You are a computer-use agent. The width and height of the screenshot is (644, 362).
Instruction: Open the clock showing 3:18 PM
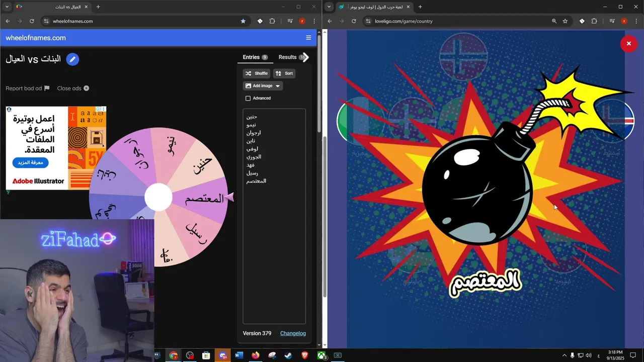[x=615, y=355]
